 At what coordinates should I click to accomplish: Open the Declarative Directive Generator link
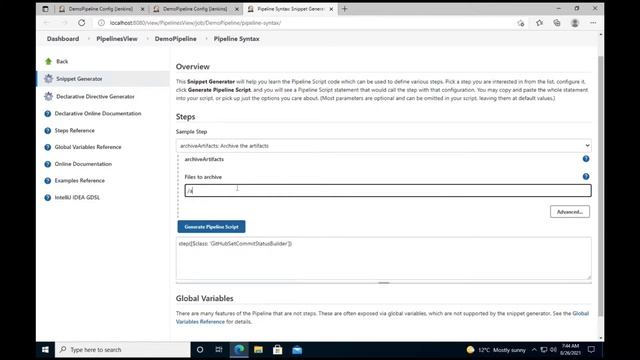point(95,96)
